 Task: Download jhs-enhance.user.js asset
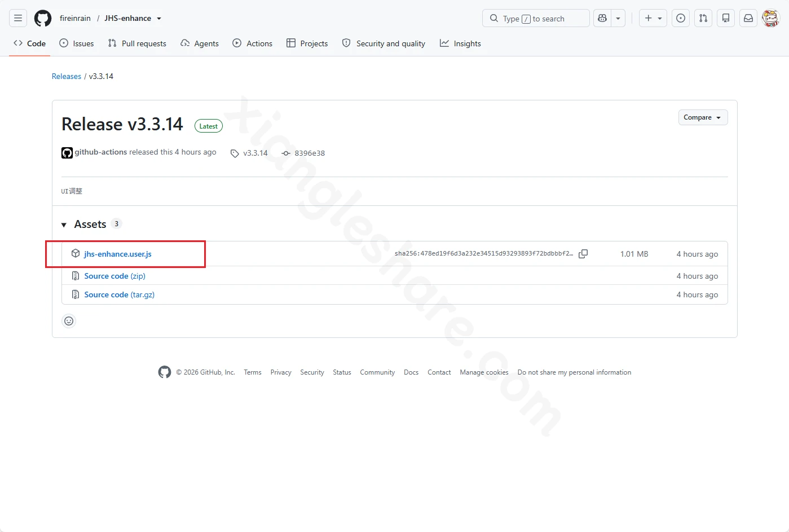(118, 254)
